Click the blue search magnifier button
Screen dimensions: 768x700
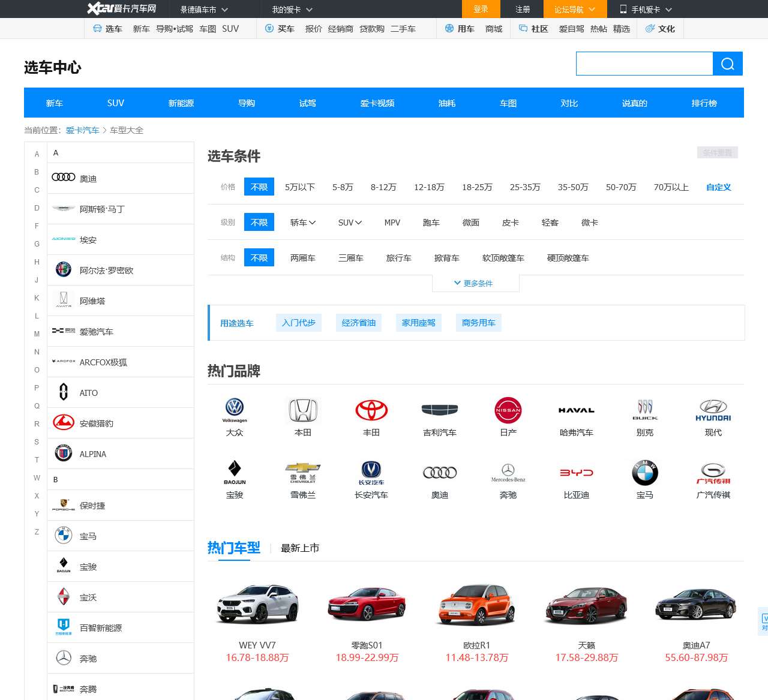[x=728, y=64]
